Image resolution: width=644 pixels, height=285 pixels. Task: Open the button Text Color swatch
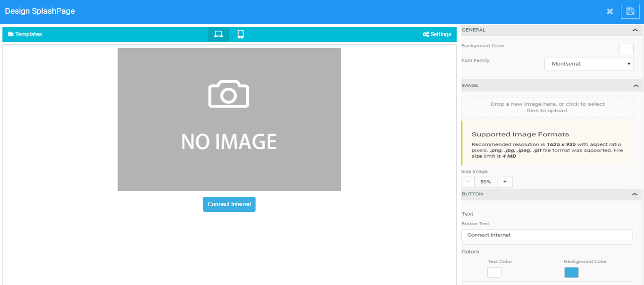495,273
